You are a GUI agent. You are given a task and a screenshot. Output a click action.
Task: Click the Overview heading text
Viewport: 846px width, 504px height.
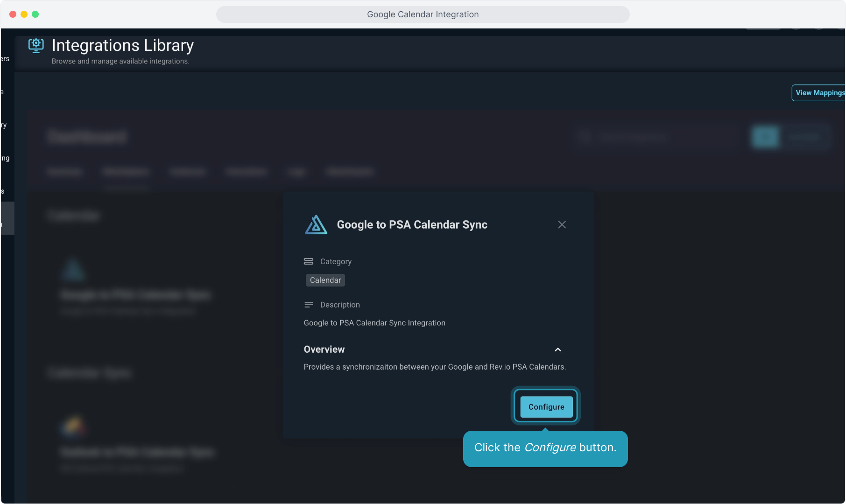tap(324, 350)
